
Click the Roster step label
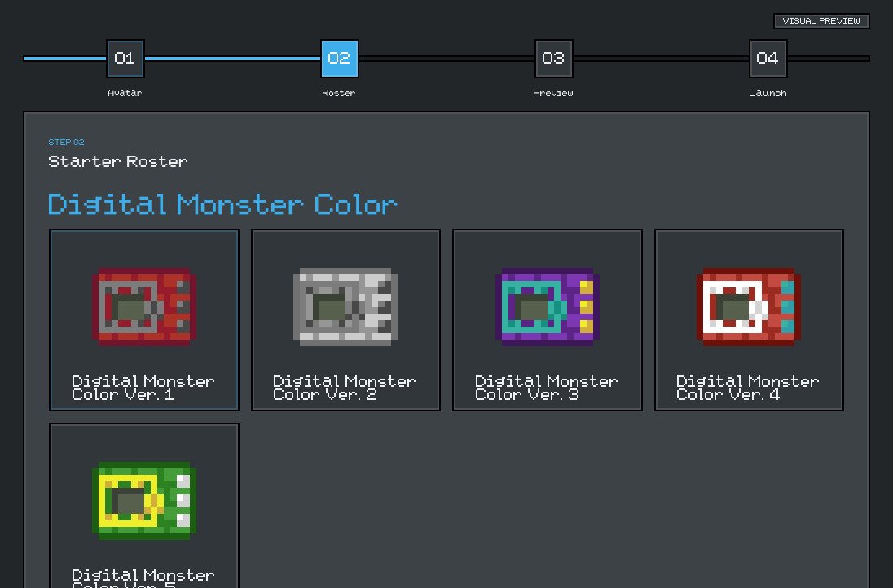339,93
